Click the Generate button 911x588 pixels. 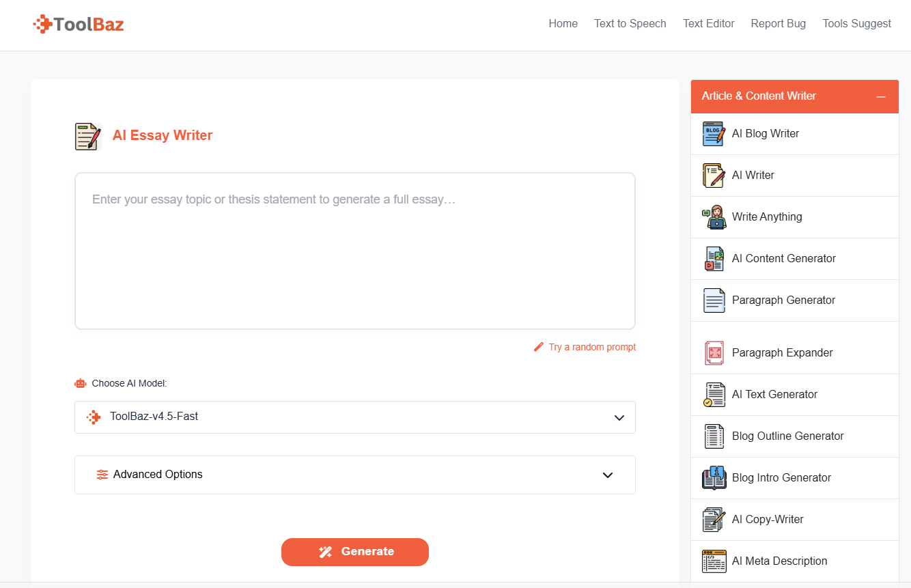point(354,551)
